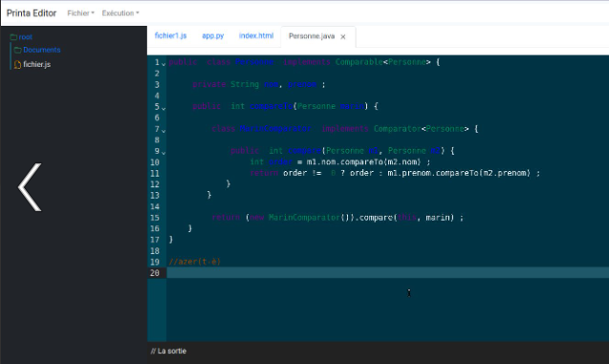
Task: Collapse code fold at line 5
Action: pos(163,108)
